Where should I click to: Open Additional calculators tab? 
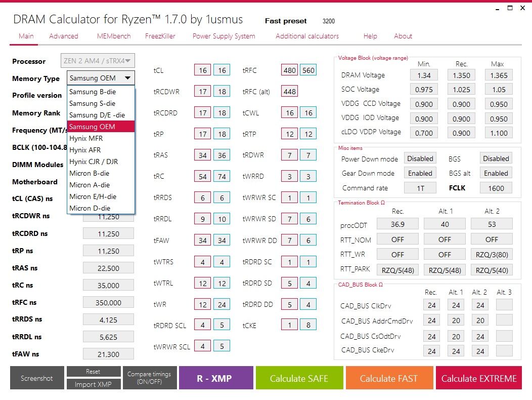tap(307, 36)
